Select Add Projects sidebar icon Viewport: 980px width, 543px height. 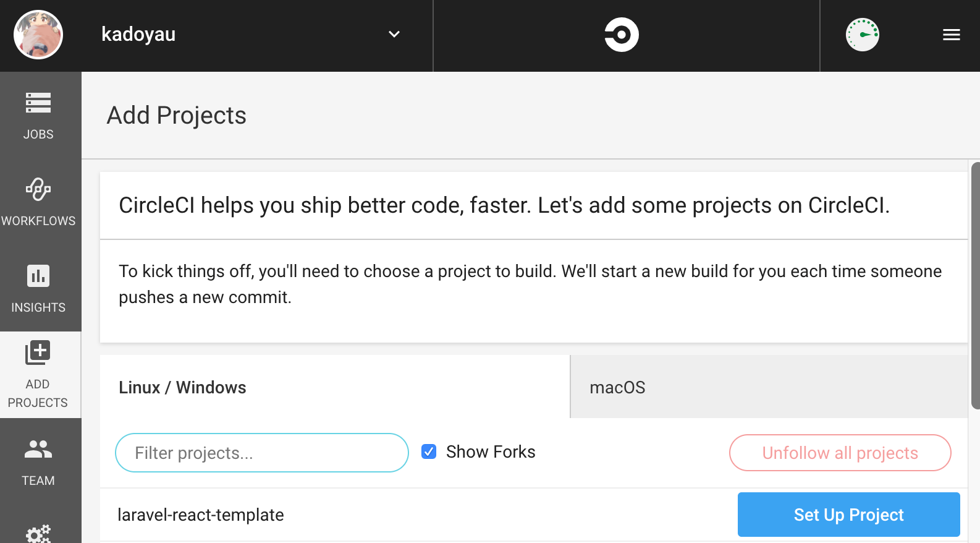pos(38,353)
